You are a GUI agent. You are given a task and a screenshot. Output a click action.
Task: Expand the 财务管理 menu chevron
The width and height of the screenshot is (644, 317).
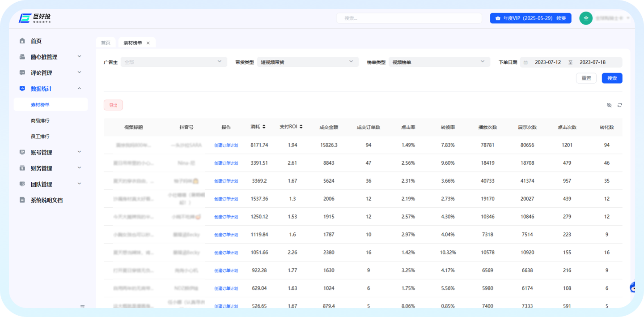[x=79, y=168]
